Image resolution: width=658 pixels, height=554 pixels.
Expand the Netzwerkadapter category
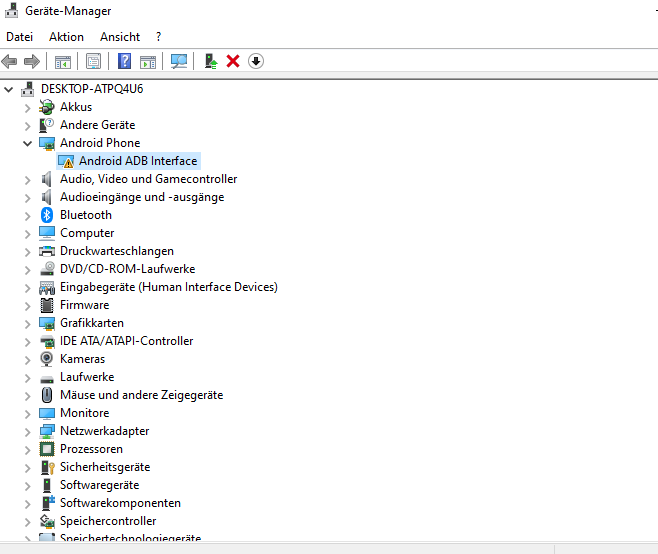pyautogui.click(x=27, y=432)
